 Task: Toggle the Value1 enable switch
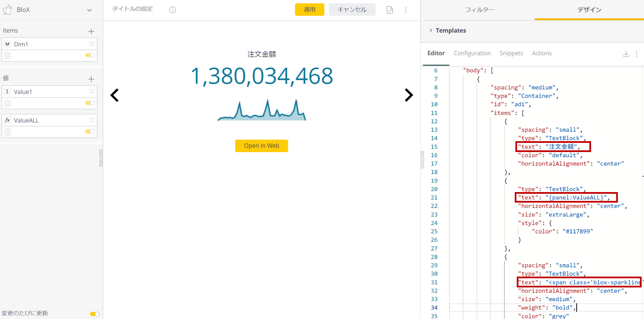coord(90,103)
